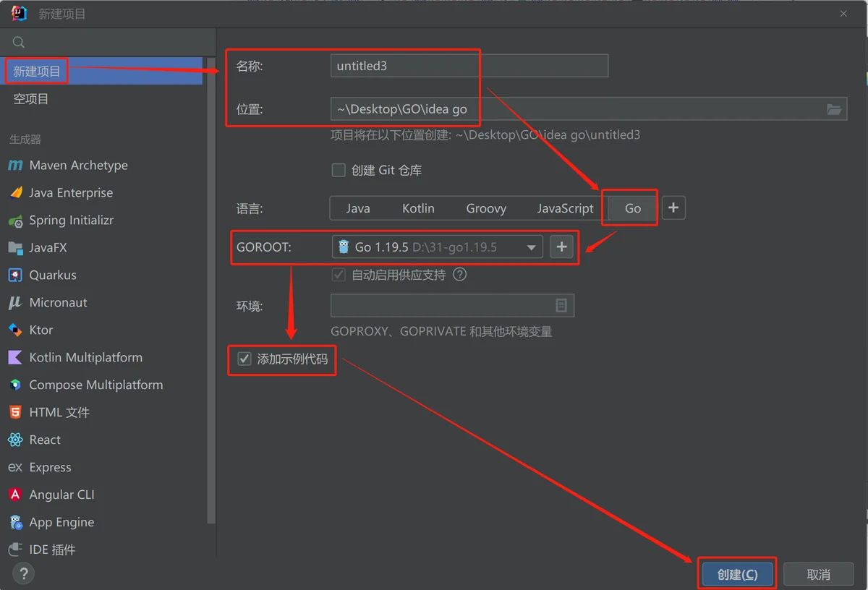868x590 pixels.
Task: Click the Micronaut mu icon
Action: (15, 303)
